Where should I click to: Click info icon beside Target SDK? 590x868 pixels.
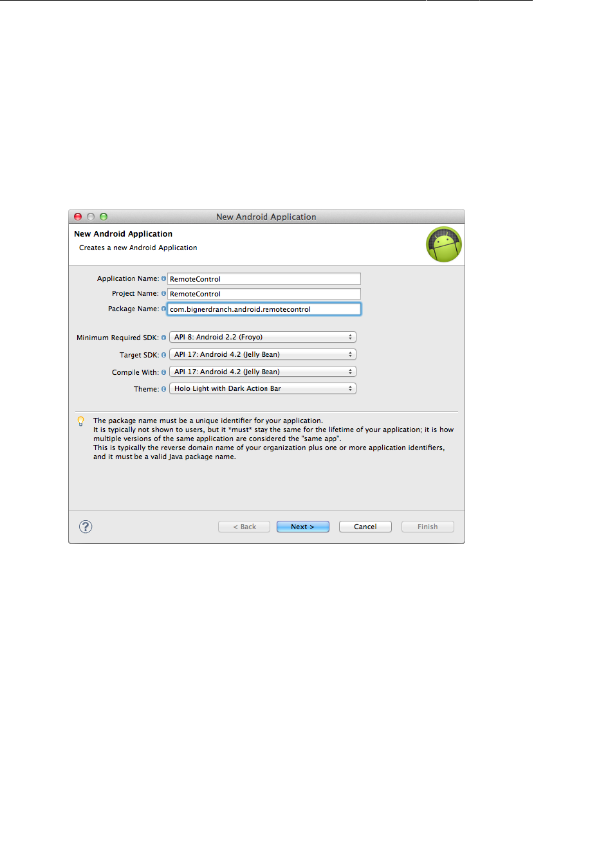click(163, 355)
